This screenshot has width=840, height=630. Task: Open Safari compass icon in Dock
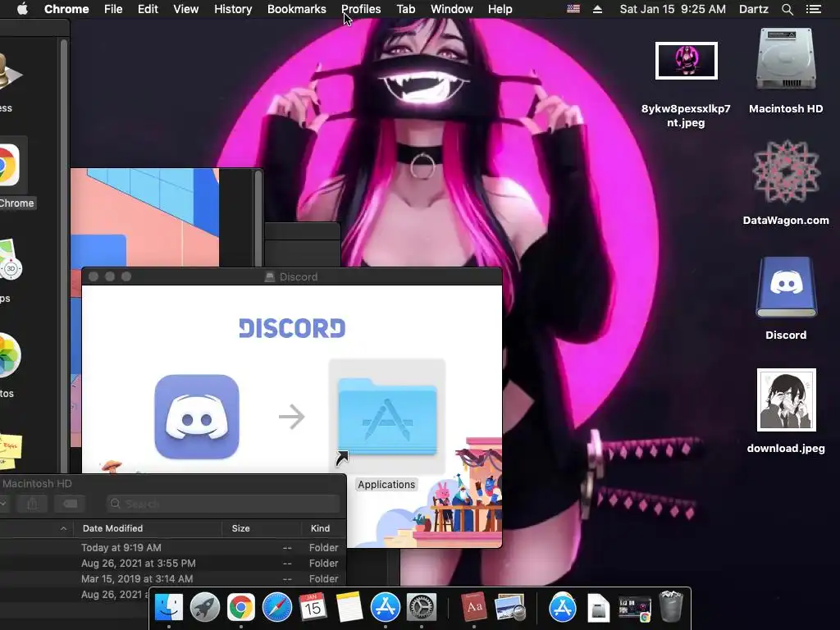pos(277,608)
